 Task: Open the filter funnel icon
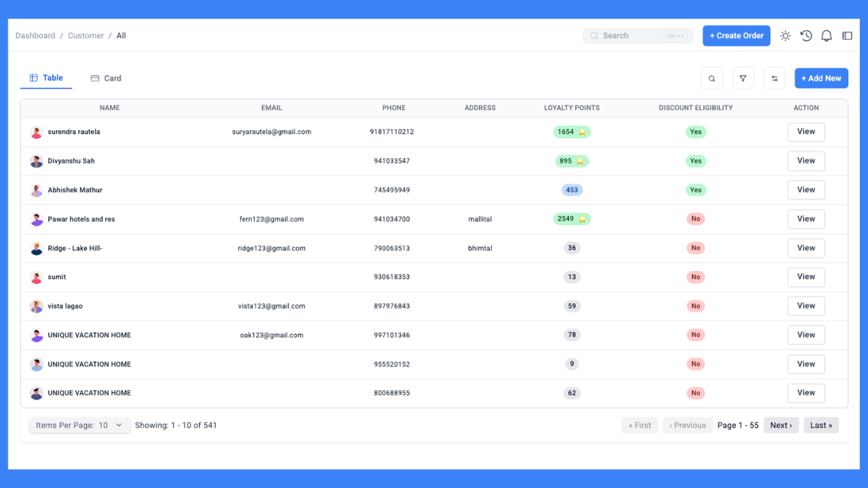click(x=743, y=78)
